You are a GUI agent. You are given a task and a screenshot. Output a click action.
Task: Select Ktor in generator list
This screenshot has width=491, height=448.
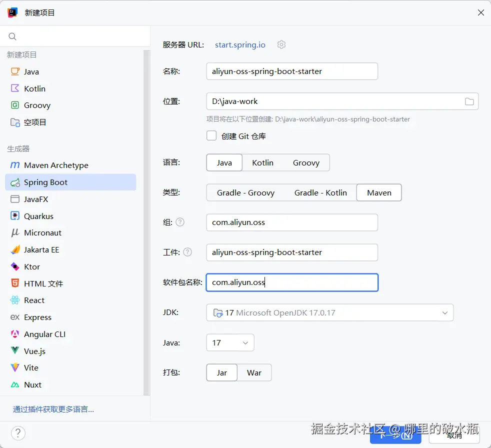71,266
